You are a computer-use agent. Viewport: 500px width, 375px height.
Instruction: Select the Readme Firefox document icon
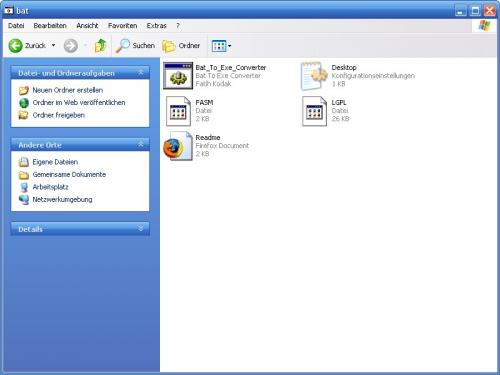click(x=178, y=146)
